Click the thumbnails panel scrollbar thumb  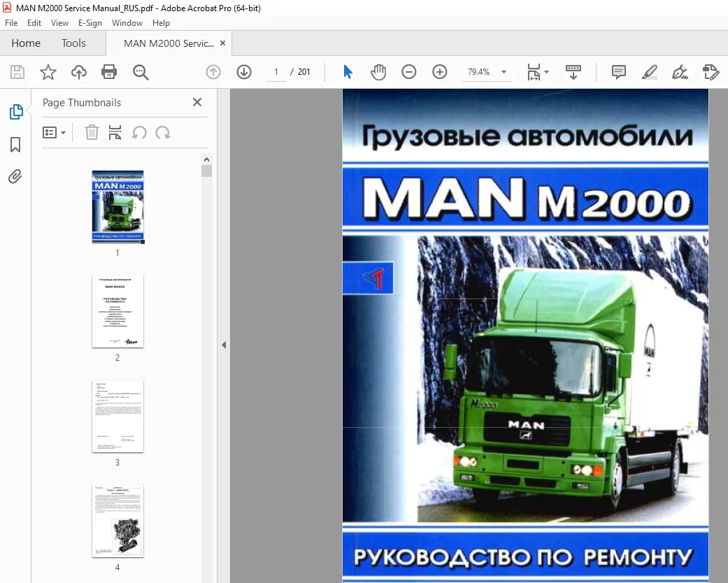206,171
